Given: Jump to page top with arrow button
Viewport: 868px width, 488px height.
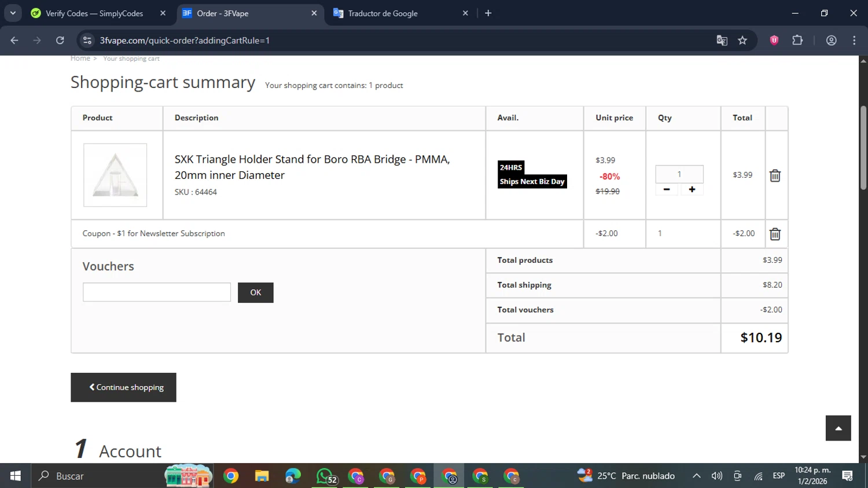Looking at the screenshot, I should 838,428.
